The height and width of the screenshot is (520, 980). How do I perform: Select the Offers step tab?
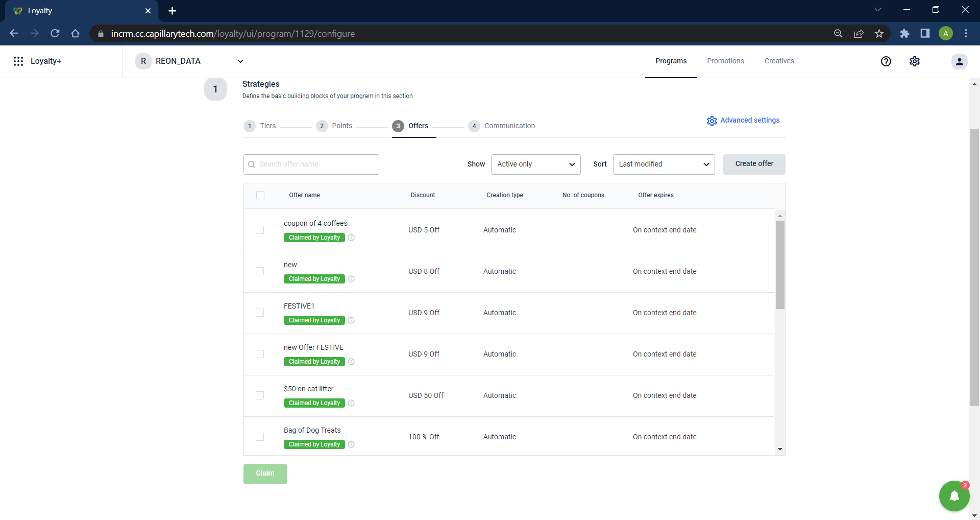[x=411, y=126]
